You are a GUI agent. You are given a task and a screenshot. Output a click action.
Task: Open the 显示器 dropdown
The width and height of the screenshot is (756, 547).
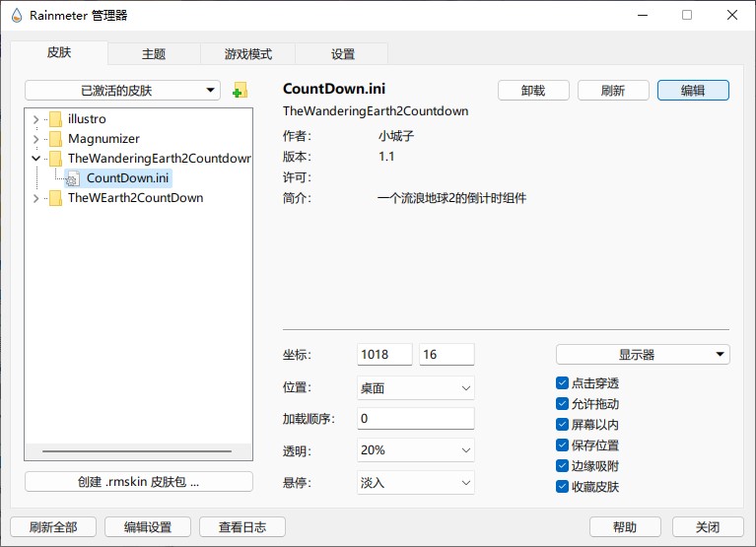[x=643, y=355]
